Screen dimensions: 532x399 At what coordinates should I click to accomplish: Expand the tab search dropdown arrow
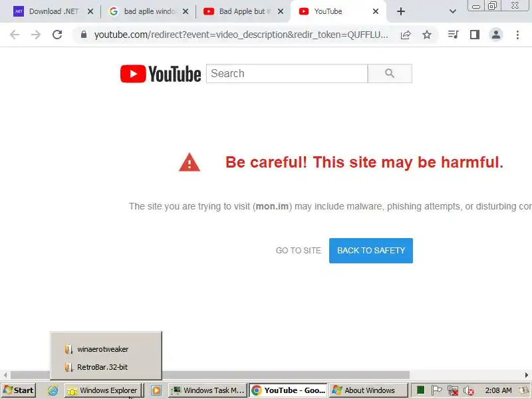[453, 11]
